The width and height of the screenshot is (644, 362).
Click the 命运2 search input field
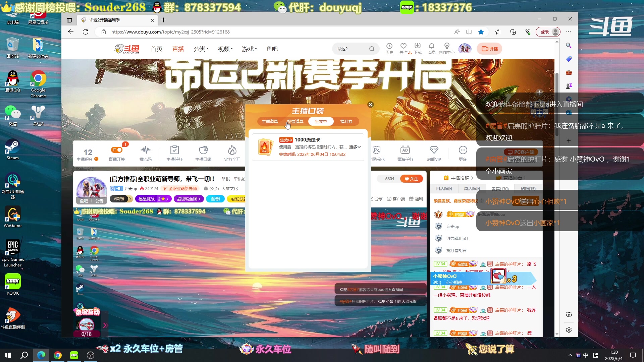click(351, 49)
